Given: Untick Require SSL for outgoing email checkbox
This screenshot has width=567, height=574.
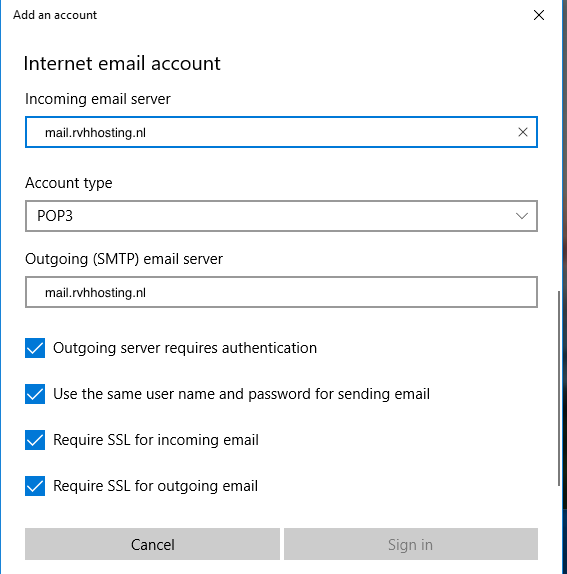Looking at the screenshot, I should [35, 486].
